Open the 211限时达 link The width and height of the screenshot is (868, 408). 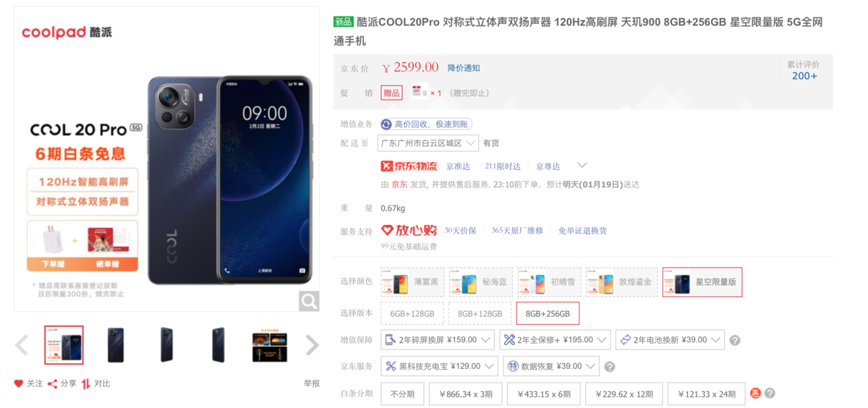503,166
